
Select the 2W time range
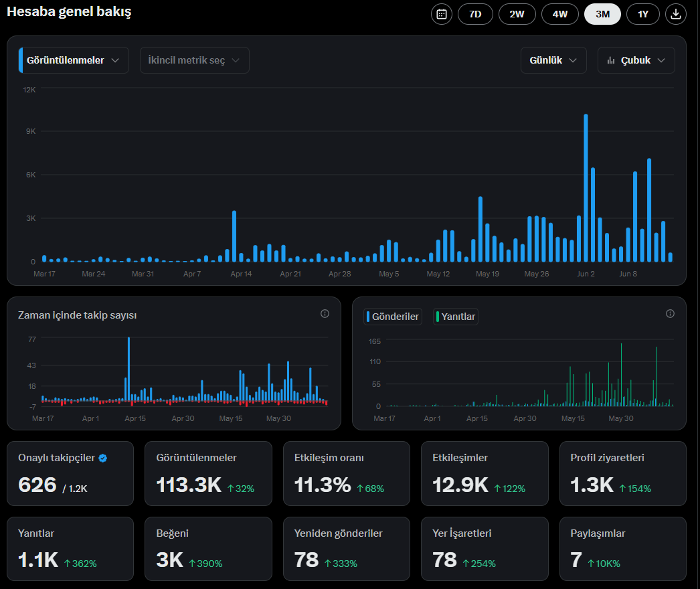517,14
